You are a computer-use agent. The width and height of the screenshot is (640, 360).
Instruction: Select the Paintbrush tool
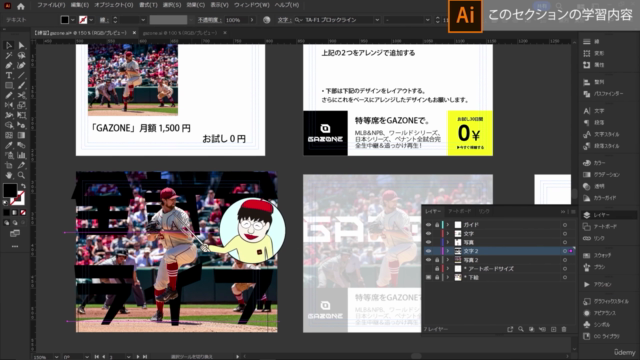click(x=21, y=85)
